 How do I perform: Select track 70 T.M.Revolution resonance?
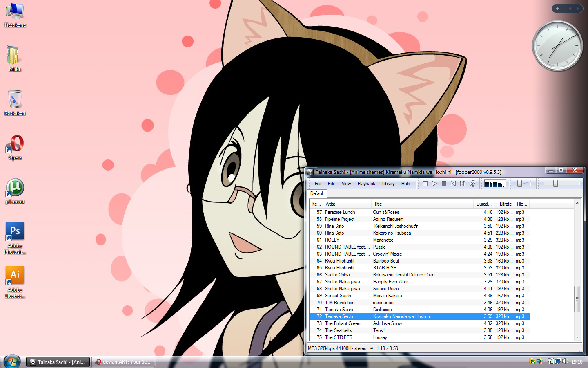tap(420, 303)
